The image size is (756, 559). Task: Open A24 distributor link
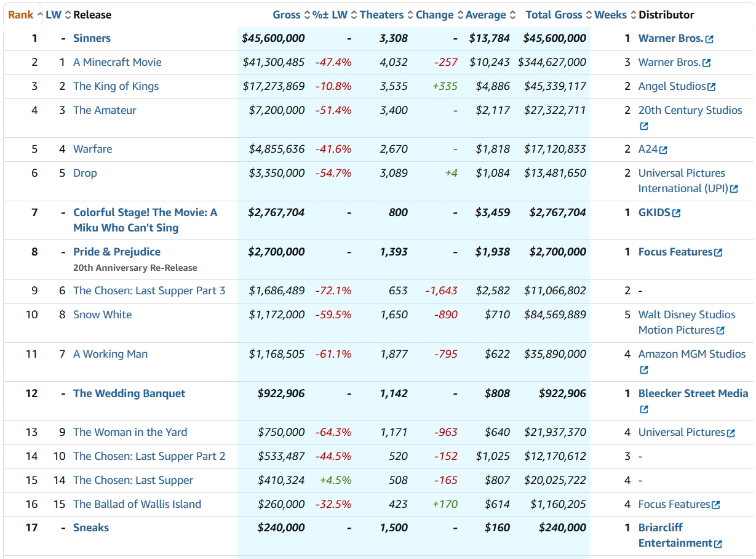[x=648, y=149]
